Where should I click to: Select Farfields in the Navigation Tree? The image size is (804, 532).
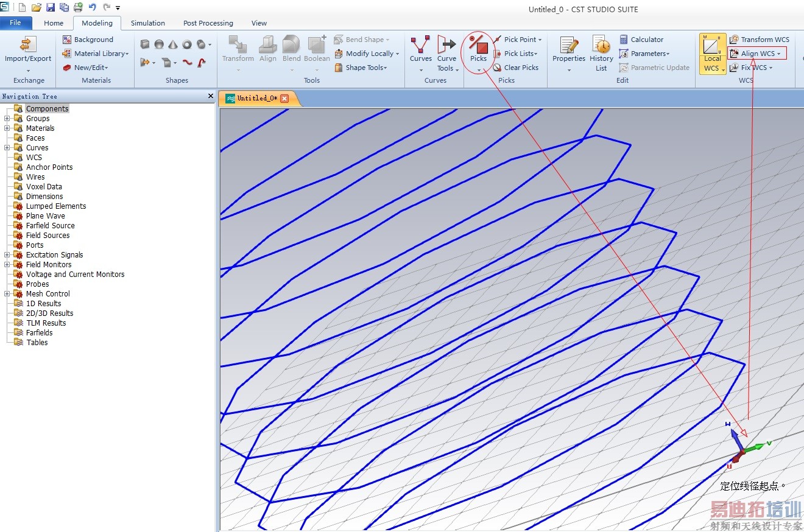tap(39, 333)
